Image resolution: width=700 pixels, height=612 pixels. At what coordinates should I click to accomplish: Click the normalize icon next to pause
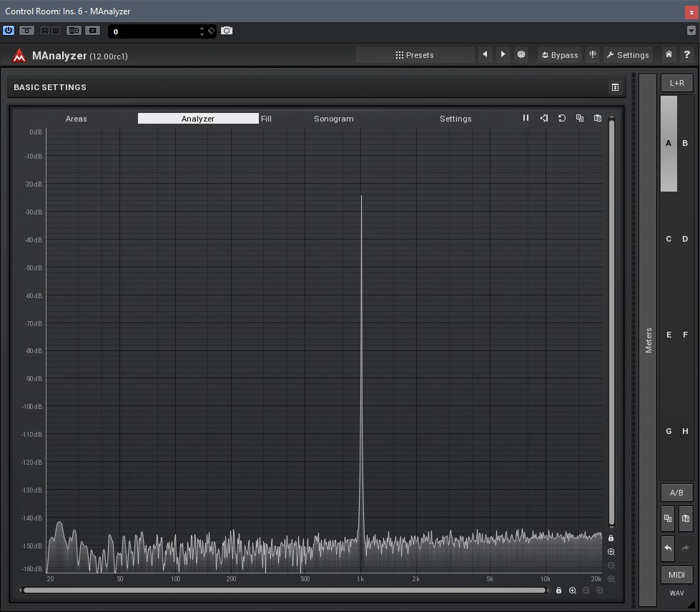543,118
